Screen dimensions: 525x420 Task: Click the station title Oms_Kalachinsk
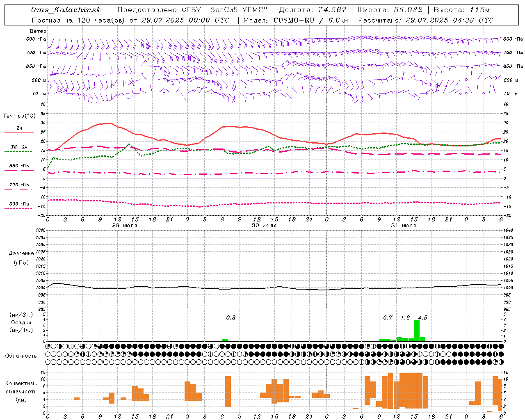[66, 10]
